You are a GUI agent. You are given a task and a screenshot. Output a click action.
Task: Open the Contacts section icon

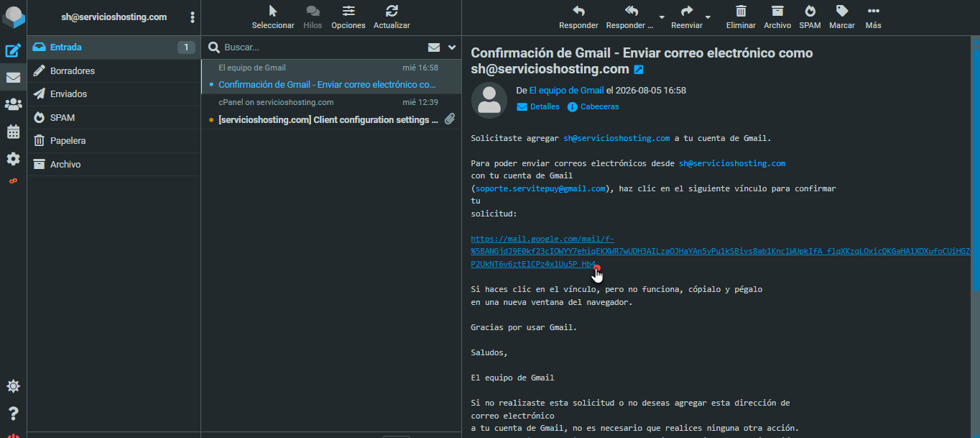(x=13, y=104)
